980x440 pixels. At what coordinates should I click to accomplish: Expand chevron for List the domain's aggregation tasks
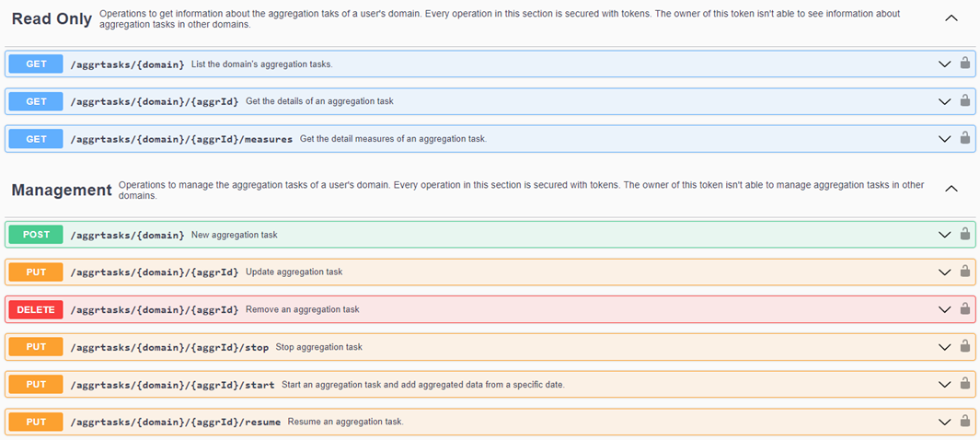point(945,64)
